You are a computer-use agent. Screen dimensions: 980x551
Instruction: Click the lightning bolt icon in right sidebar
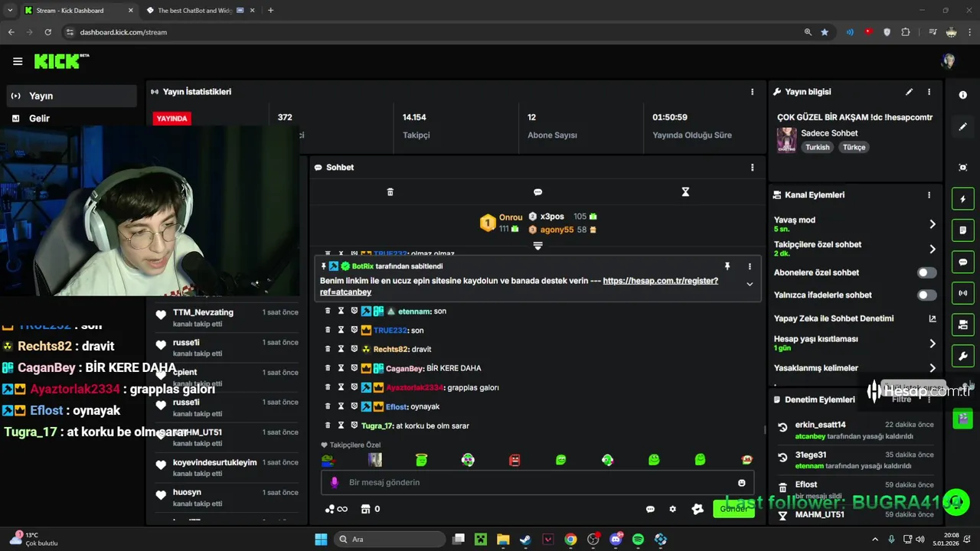[x=963, y=199]
